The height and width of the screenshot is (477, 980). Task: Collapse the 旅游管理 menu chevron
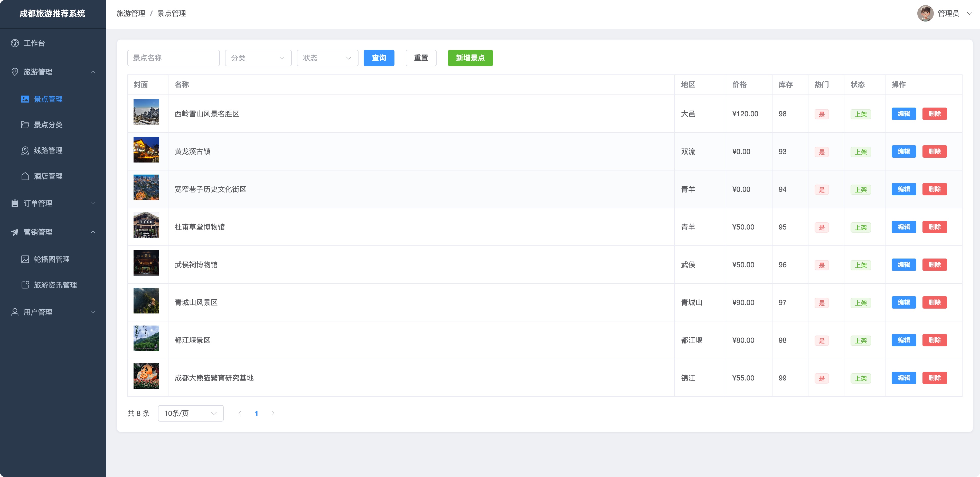tap(93, 72)
